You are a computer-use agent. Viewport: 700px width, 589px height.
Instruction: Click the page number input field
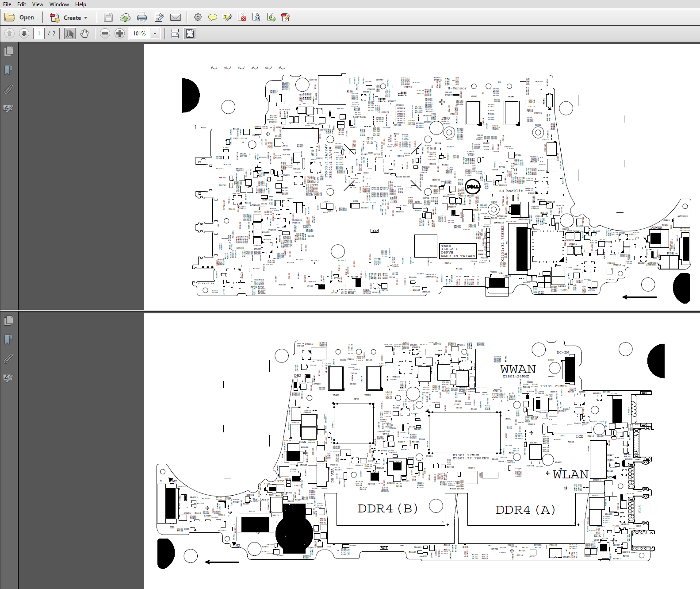click(x=39, y=34)
